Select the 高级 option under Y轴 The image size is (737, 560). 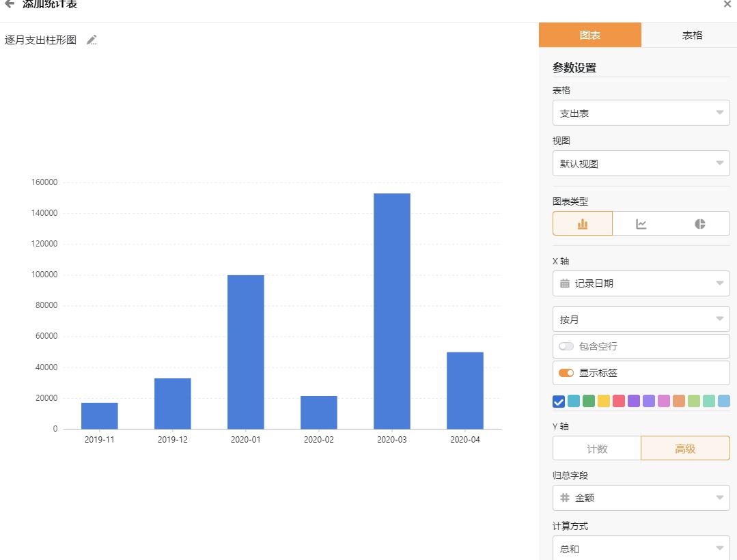[685, 448]
